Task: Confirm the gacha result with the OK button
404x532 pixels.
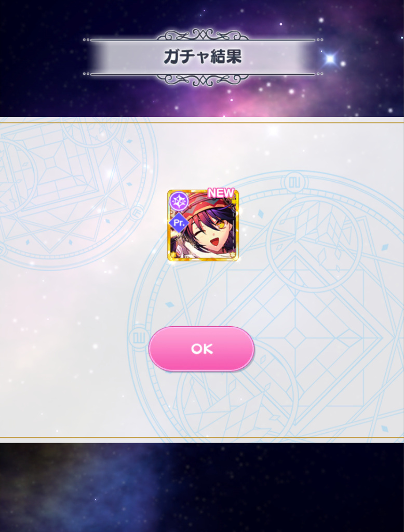Action: [x=201, y=349]
